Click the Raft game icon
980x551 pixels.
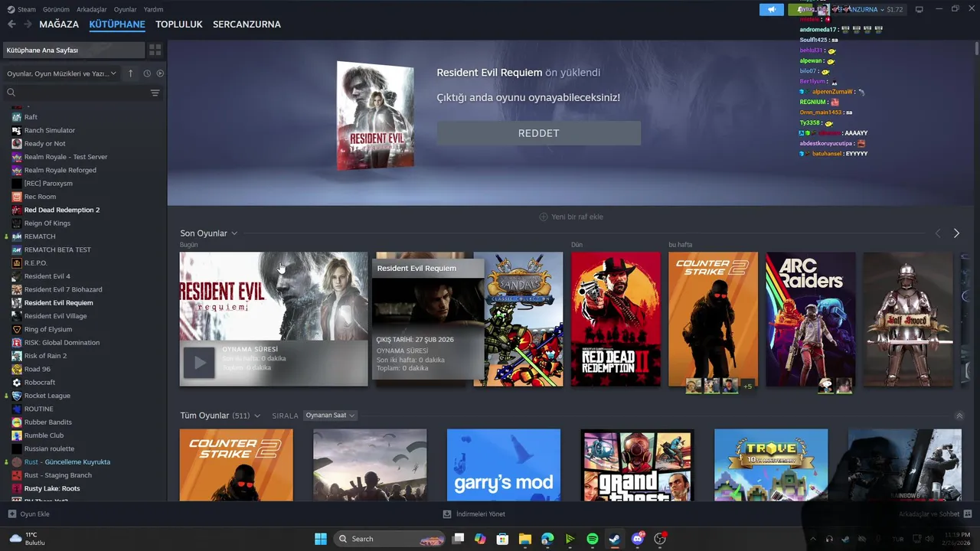[x=17, y=117]
